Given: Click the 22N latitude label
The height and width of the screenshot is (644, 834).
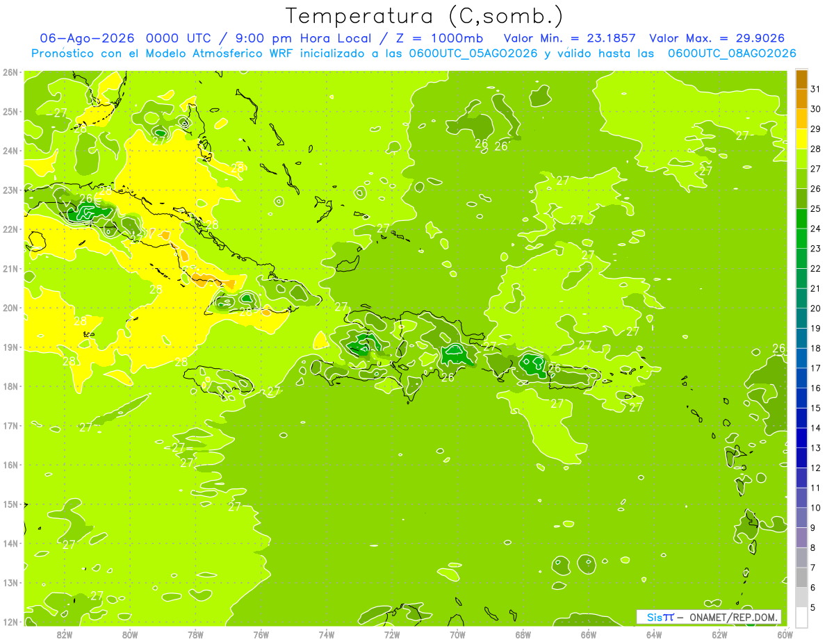Looking at the screenshot, I should coord(10,229).
